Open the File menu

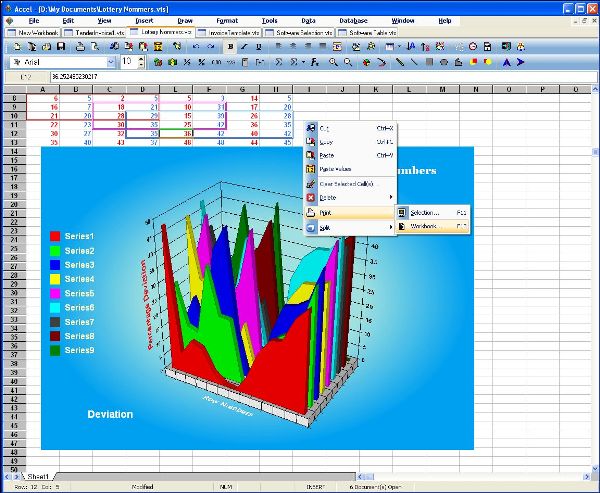(x=34, y=21)
